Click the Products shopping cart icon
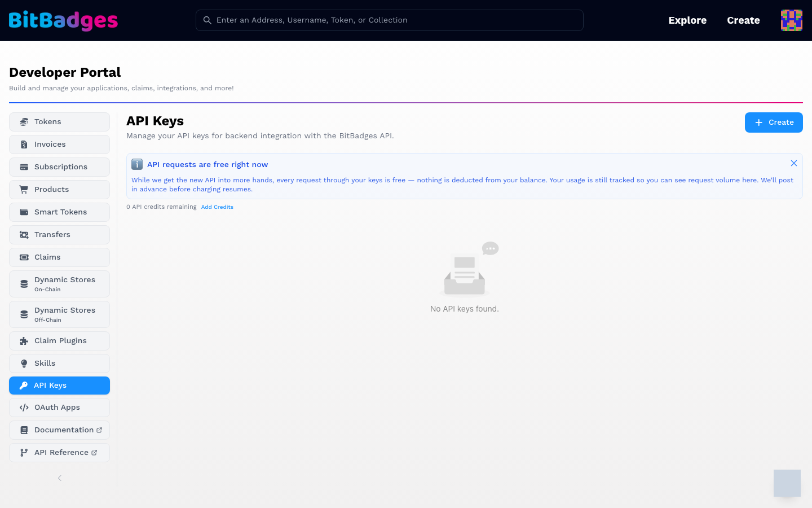Viewport: 812px width, 508px height. pyautogui.click(x=24, y=190)
